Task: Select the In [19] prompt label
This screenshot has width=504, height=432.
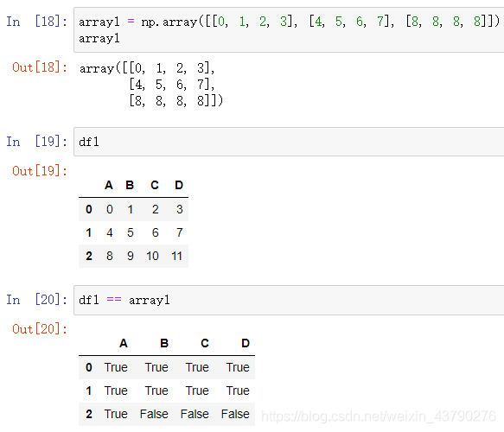Action: [37, 142]
